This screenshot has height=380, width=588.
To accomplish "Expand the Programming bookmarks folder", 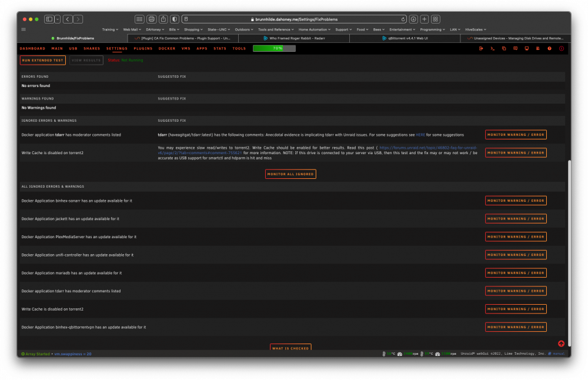I will (x=432, y=29).
